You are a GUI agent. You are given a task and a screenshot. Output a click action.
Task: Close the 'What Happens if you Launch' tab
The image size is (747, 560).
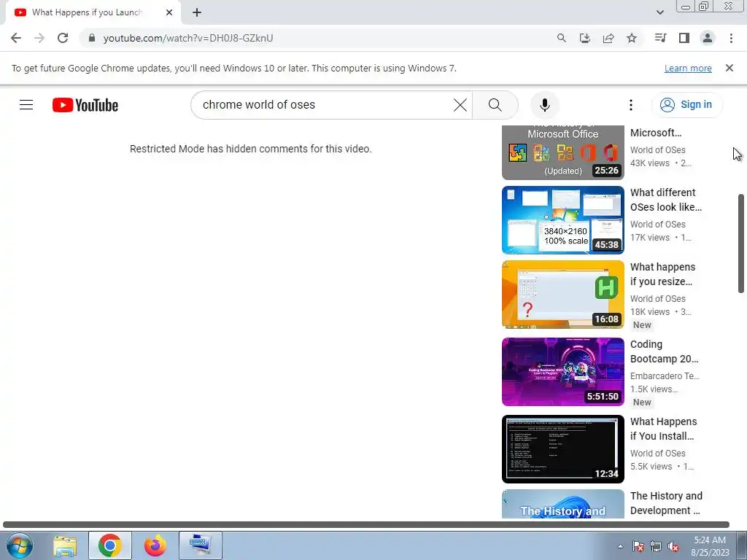tap(169, 12)
